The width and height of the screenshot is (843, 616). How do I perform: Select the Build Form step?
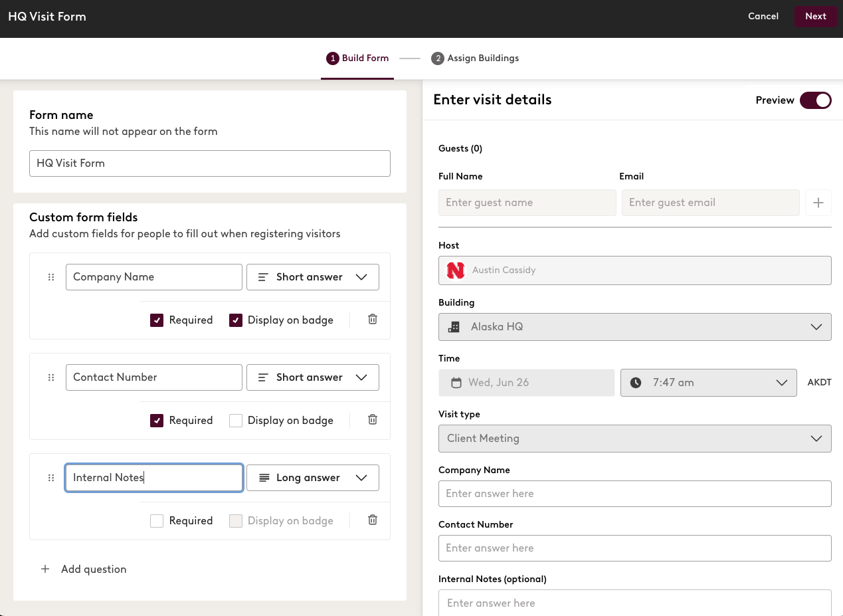[357, 58]
